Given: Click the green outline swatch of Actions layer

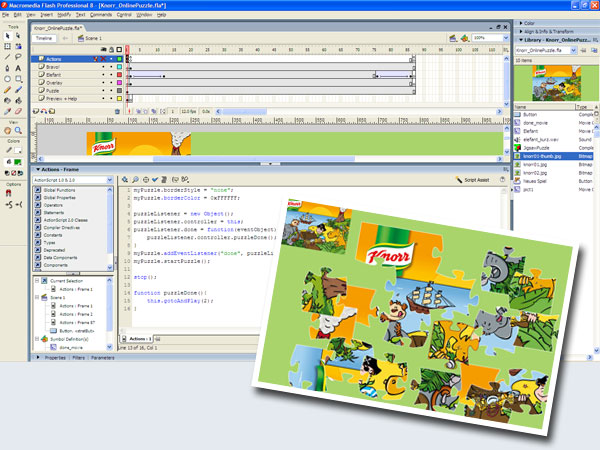Looking at the screenshot, I should (x=119, y=59).
